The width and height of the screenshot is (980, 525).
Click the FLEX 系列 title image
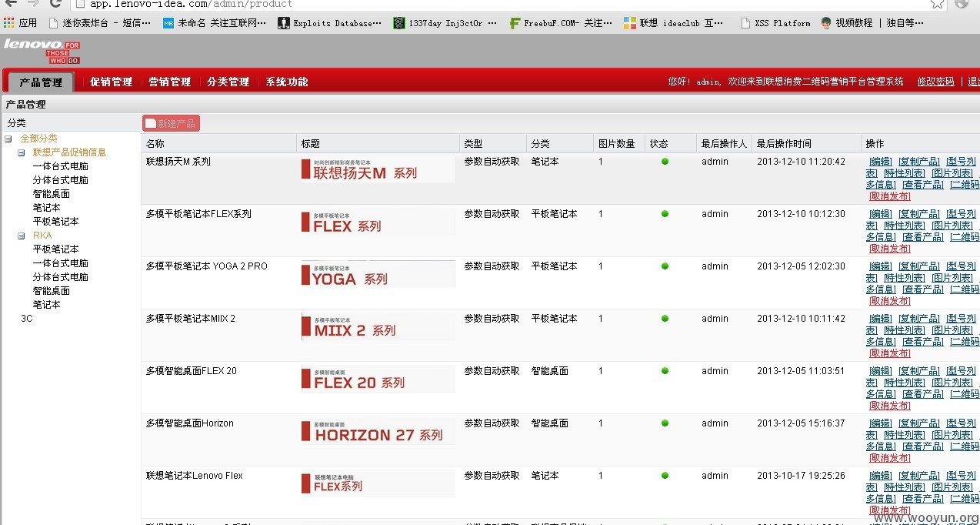(378, 222)
